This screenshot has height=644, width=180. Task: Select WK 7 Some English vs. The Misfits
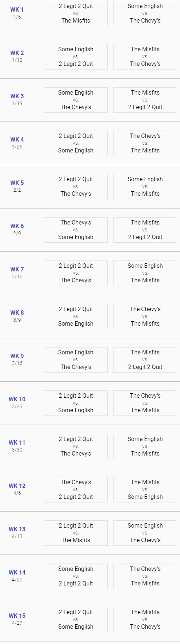coord(145,273)
